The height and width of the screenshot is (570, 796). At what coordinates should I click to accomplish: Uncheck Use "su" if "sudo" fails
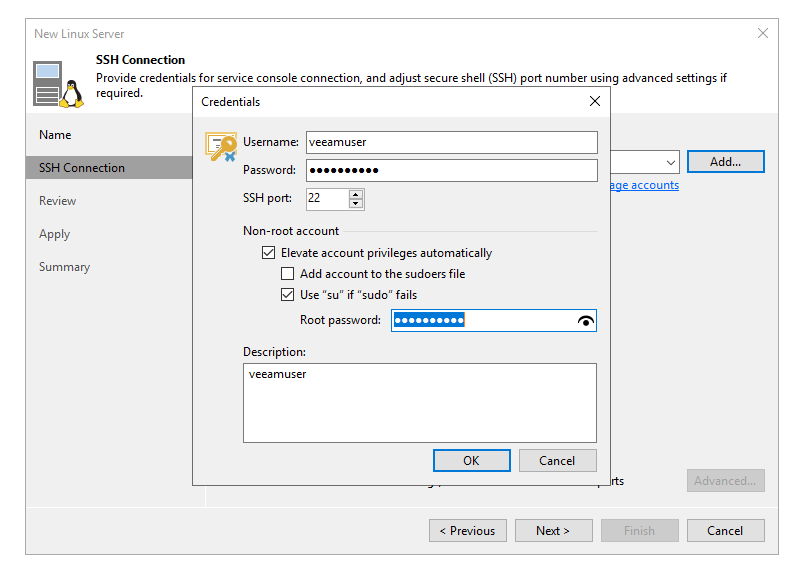click(288, 295)
